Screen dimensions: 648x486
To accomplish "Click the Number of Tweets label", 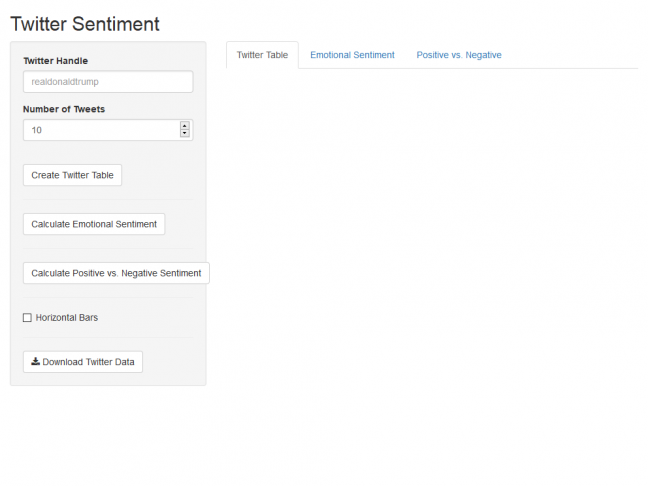I will tap(64, 109).
